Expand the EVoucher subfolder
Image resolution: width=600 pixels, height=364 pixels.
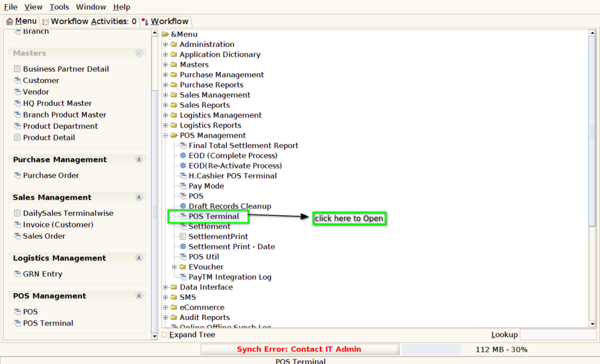[174, 267]
